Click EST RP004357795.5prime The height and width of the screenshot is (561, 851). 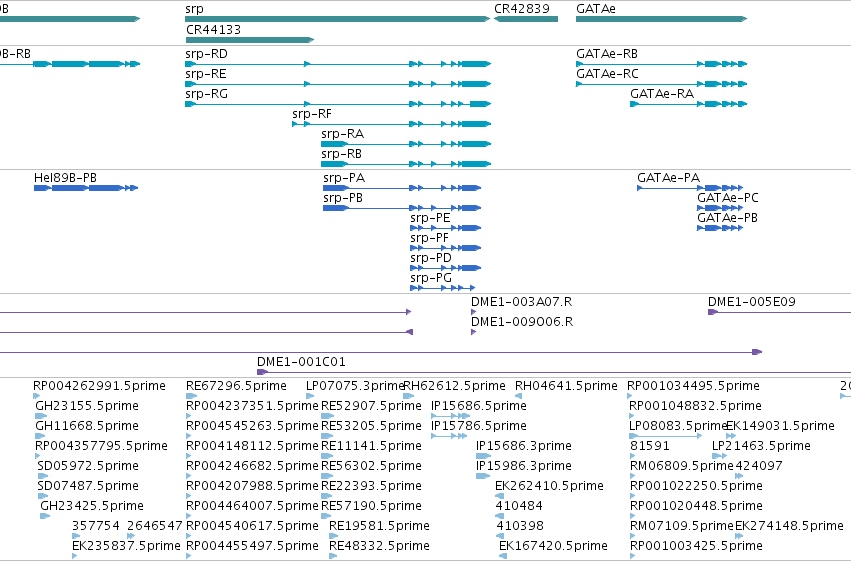[x=39, y=457]
